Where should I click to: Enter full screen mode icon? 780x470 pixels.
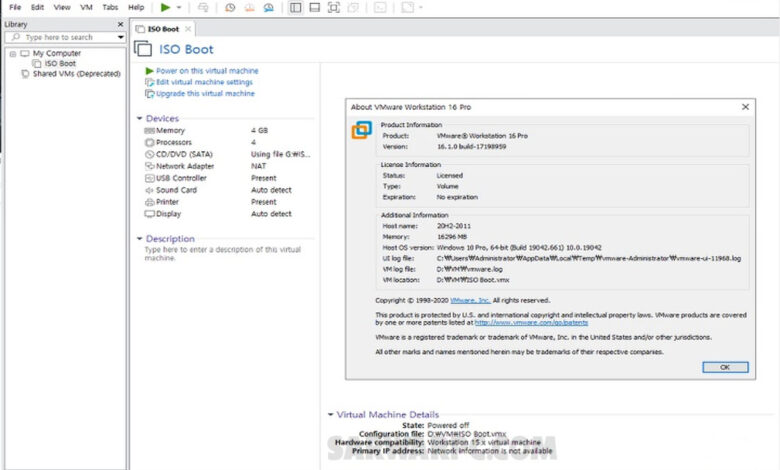[334, 7]
